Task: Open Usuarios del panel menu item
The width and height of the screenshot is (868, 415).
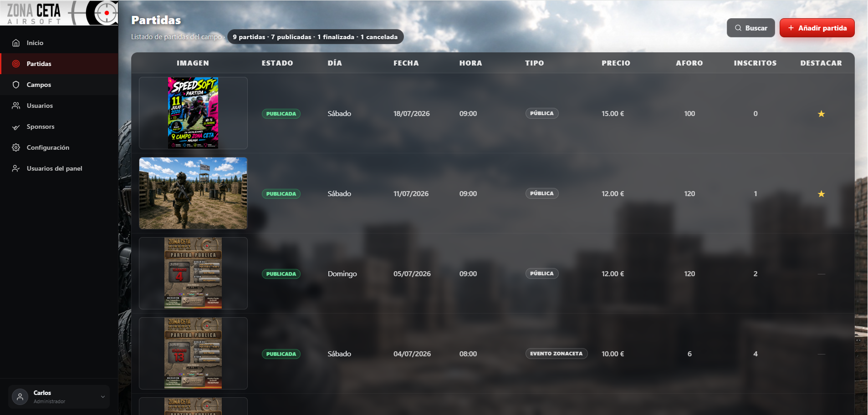Action: pyautogui.click(x=59, y=168)
